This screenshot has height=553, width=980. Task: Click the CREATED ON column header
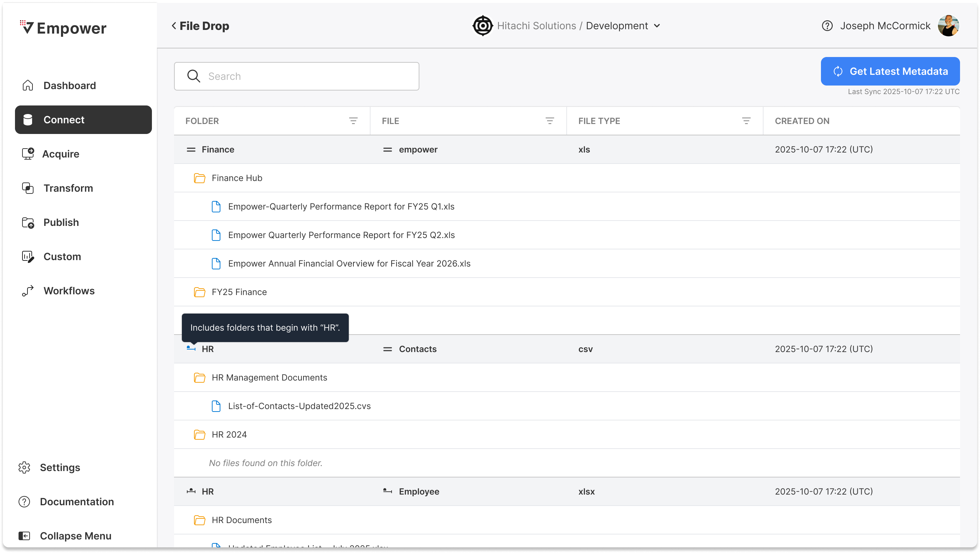(802, 121)
